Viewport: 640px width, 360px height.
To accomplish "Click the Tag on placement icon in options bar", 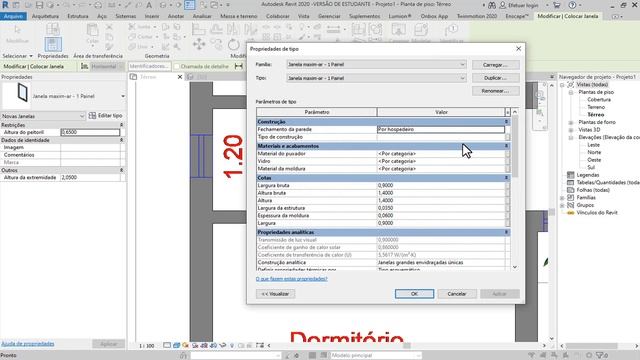I will (x=84, y=66).
